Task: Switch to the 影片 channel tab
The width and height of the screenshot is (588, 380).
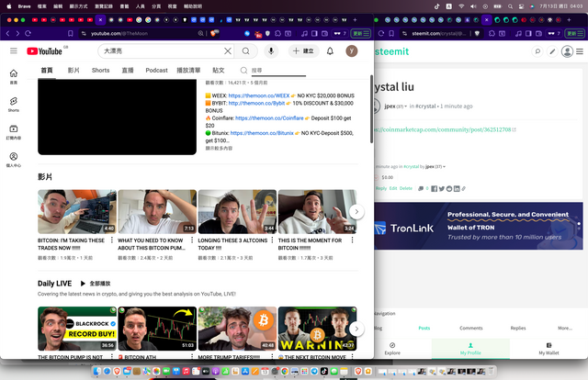Action: pyautogui.click(x=73, y=70)
